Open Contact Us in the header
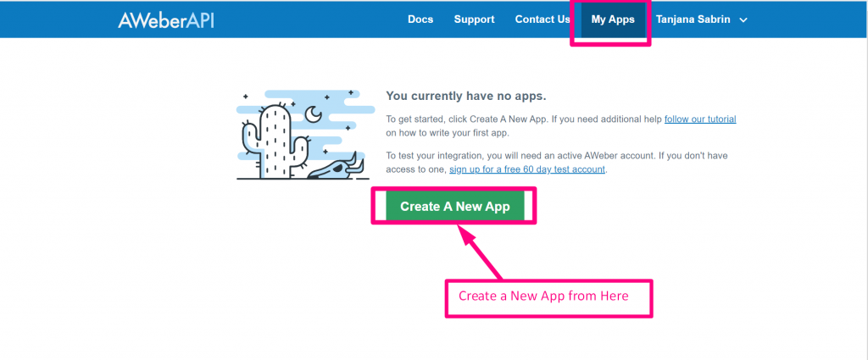Screen dimensions: 868x360 [542, 19]
